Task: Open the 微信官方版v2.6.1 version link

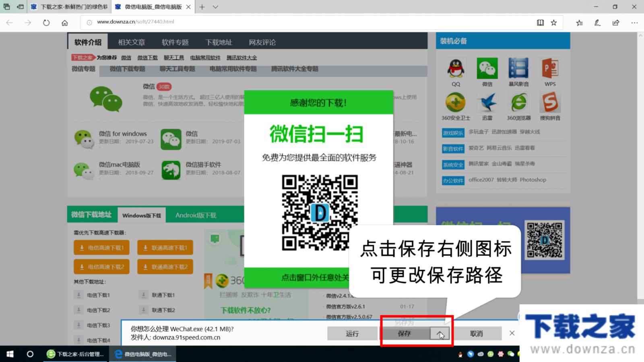Action: point(345,306)
